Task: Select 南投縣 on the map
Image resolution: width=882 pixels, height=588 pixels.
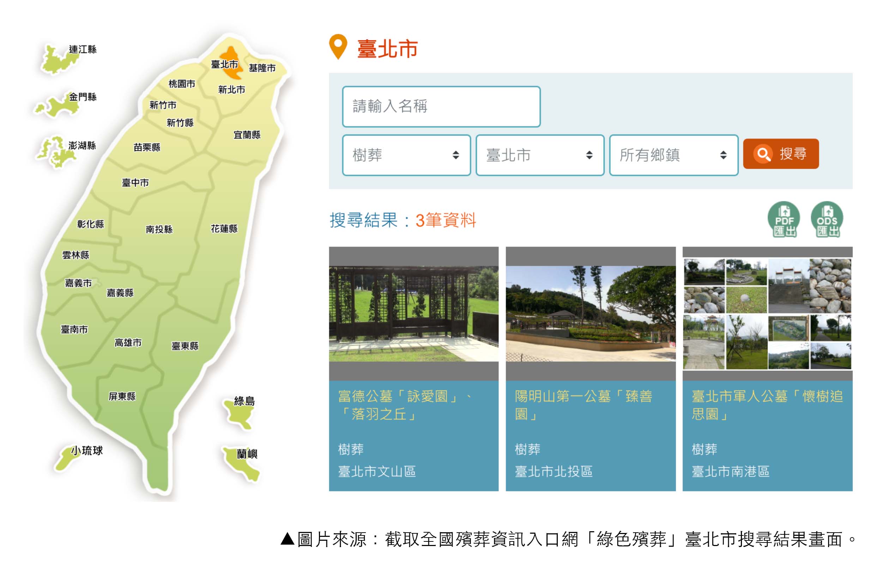Action: 159,229
